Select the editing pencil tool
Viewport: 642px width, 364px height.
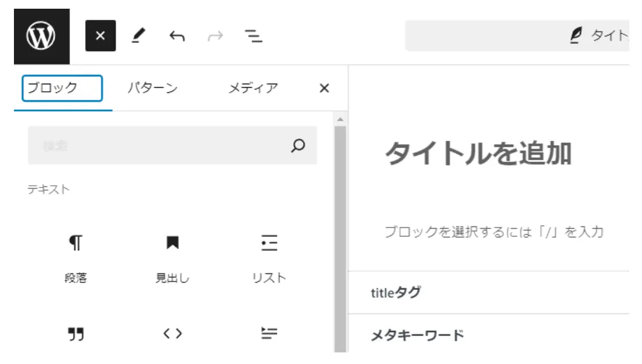point(138,36)
